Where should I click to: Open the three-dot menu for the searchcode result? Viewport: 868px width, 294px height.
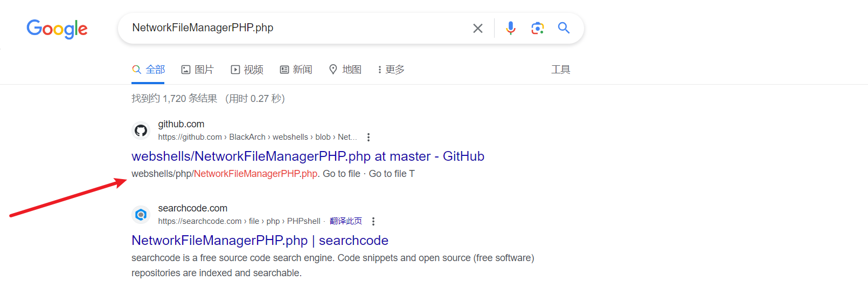point(373,222)
